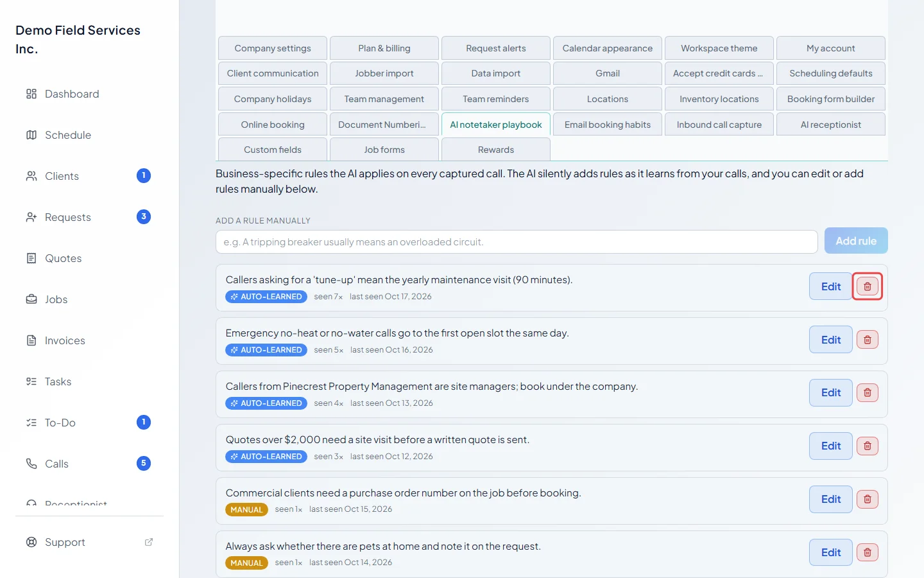Open Dashboard from the sidebar
The height and width of the screenshot is (578, 924).
(x=89, y=94)
